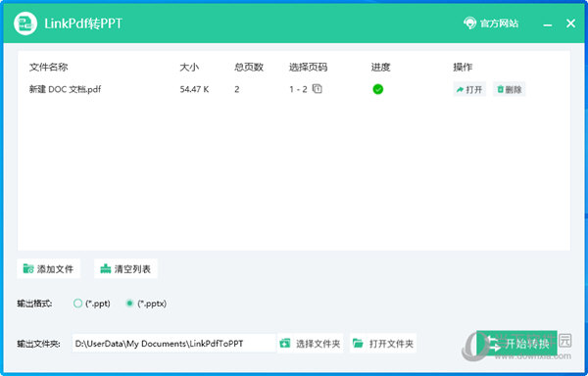Viewport: 588px width, 376px height.
Task: Click the page range selector icon beside 1 - 2
Action: coord(318,89)
